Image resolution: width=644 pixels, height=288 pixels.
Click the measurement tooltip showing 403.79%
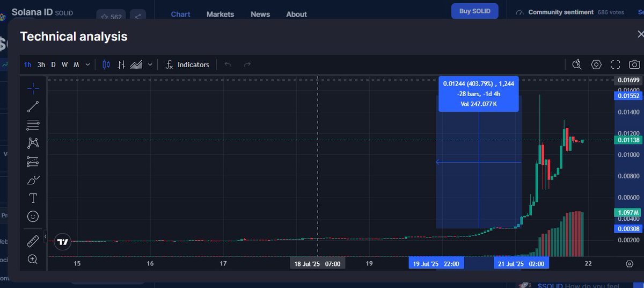tap(479, 94)
